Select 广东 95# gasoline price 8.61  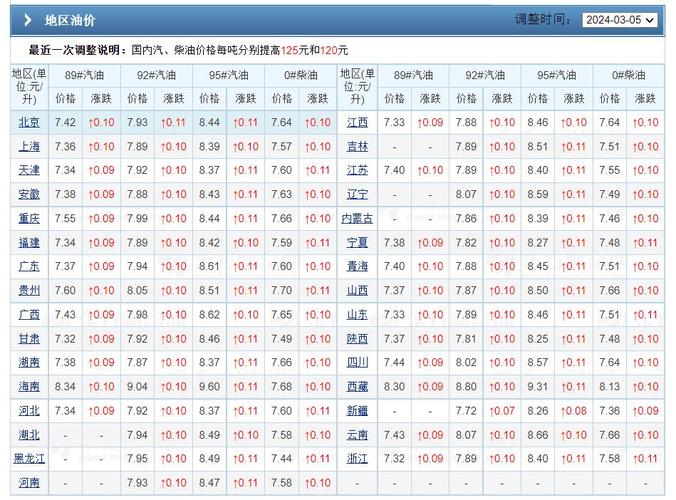(x=210, y=266)
